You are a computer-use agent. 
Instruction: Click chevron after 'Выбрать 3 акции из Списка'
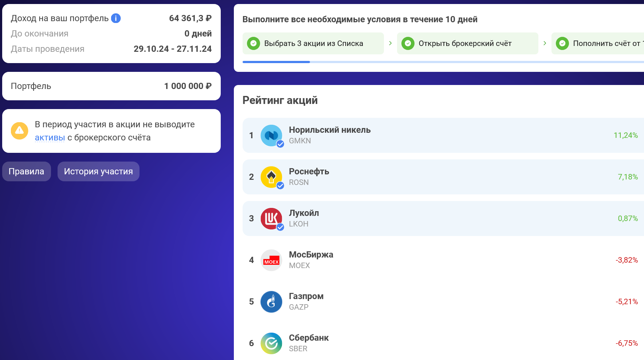pyautogui.click(x=390, y=43)
